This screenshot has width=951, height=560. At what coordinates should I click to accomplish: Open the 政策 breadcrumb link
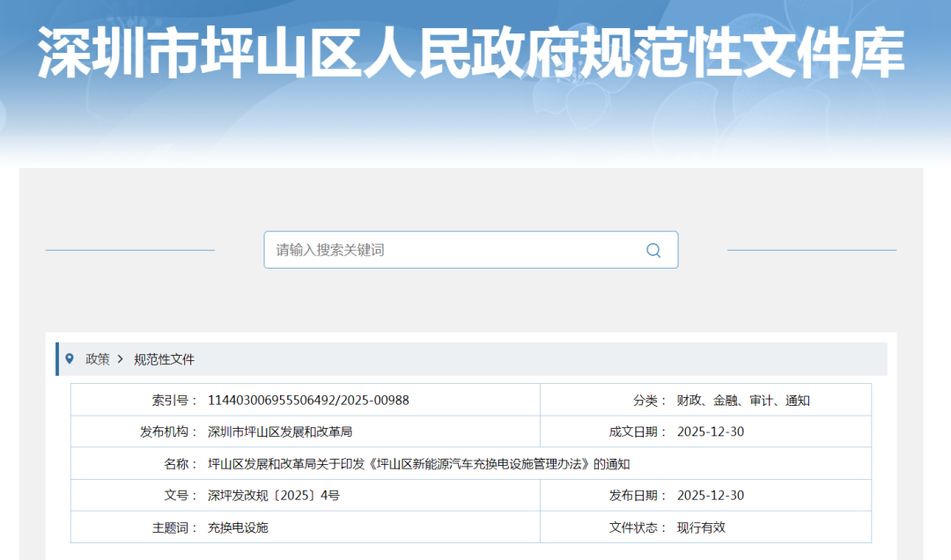click(97, 359)
